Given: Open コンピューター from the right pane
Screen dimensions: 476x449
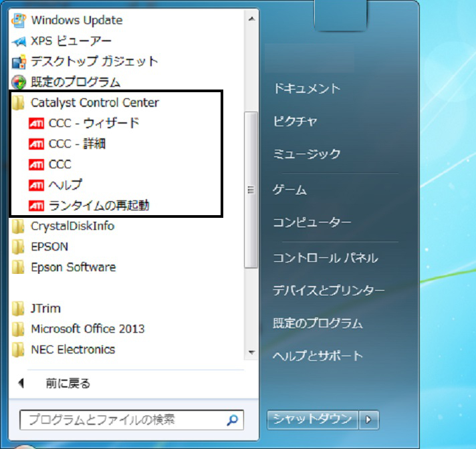Looking at the screenshot, I should pos(312,222).
